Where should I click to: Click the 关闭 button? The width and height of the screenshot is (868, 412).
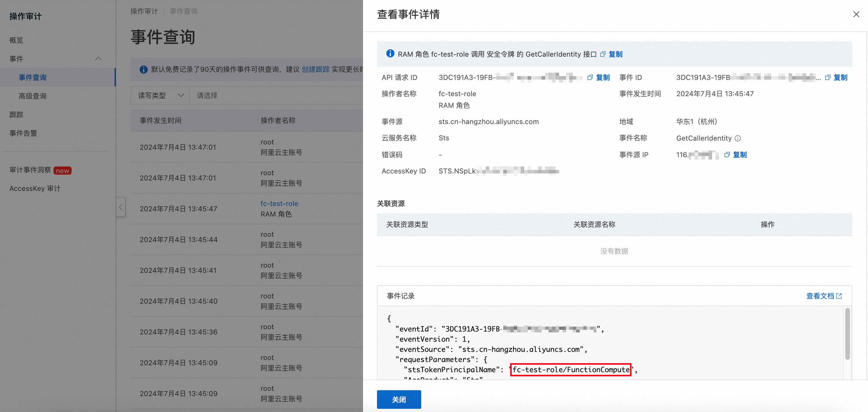[x=399, y=399]
